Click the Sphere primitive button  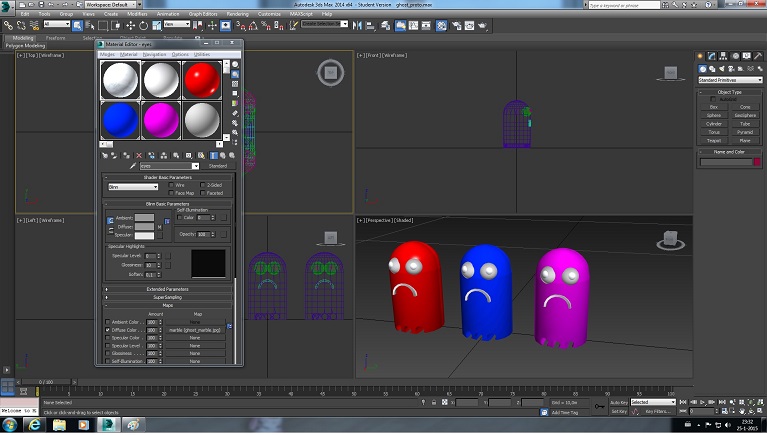(714, 115)
